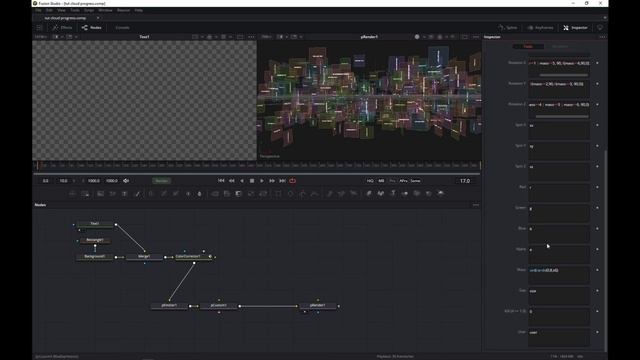Toggle the Keyframes panel

click(540, 28)
